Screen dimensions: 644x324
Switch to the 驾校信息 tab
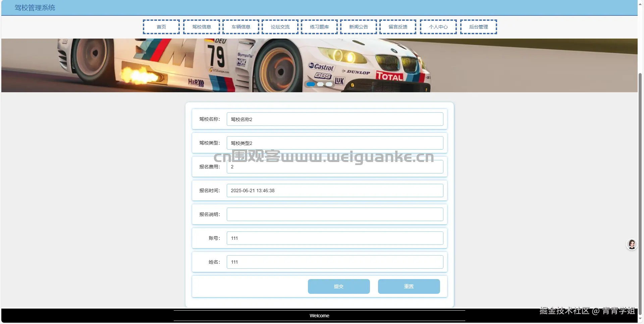[202, 27]
